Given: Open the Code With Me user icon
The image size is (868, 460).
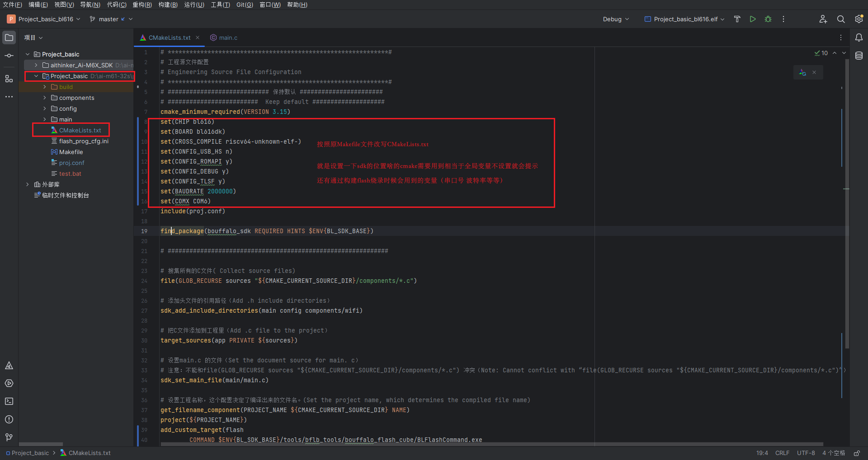Looking at the screenshot, I should (x=823, y=19).
